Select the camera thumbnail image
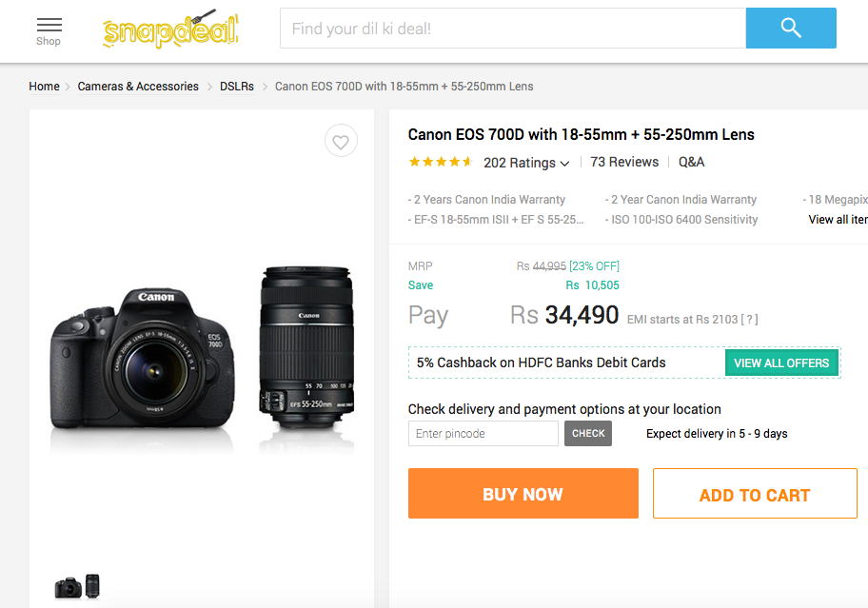This screenshot has width=868, height=608. [77, 586]
